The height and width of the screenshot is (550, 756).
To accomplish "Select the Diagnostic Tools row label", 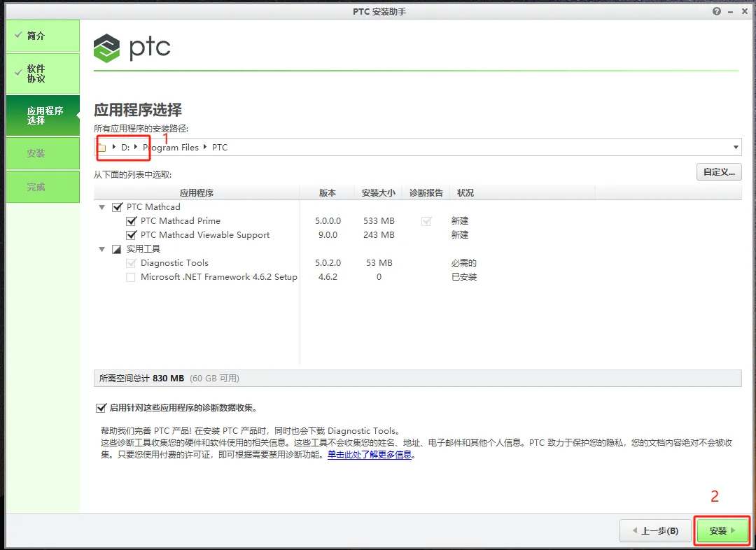I will [x=174, y=262].
